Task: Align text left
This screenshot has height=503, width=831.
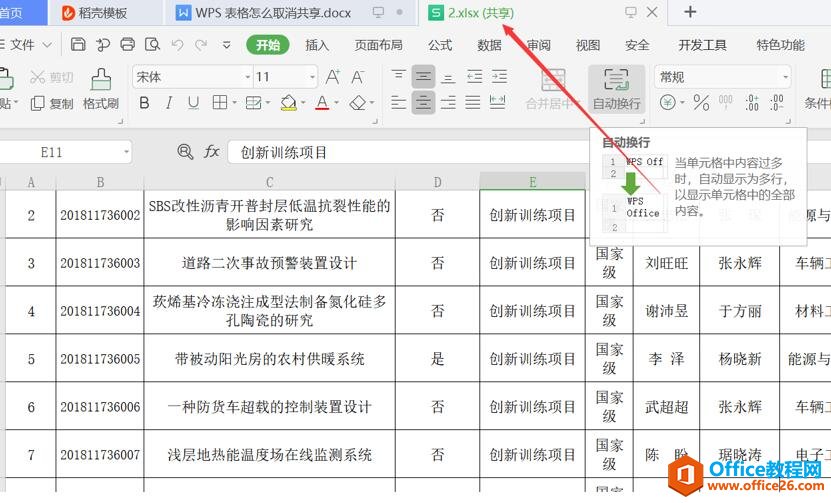Action: 399,103
